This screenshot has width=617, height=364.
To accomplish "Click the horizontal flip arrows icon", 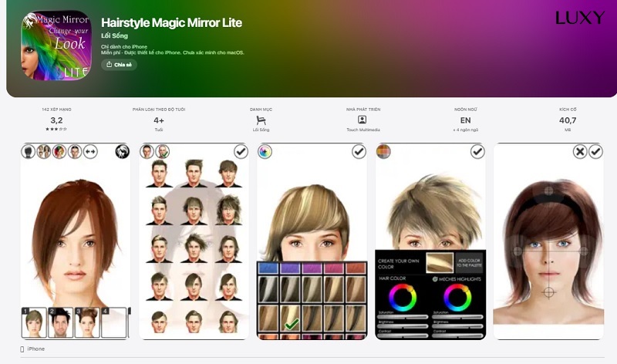I will click(90, 151).
